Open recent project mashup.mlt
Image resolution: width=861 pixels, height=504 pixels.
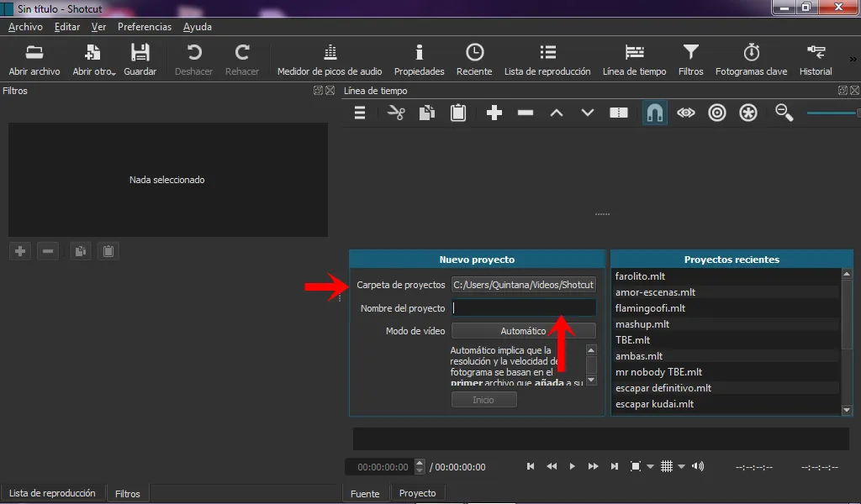726,324
